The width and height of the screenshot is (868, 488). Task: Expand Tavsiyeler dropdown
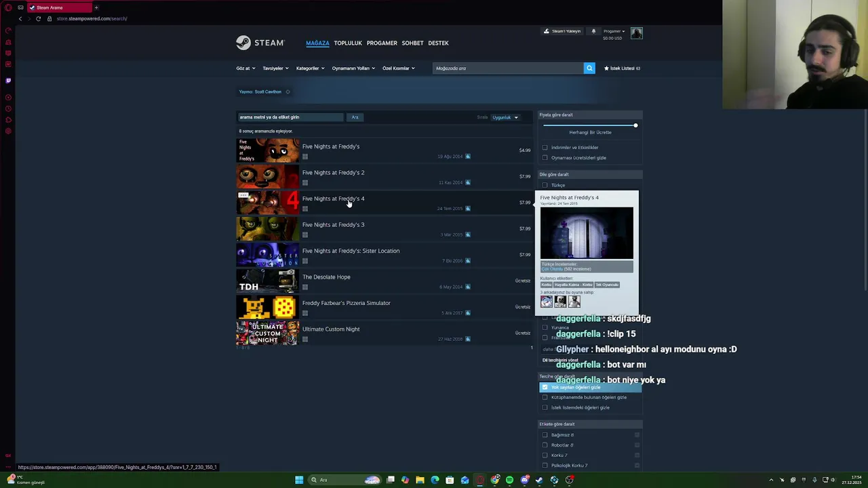pyautogui.click(x=275, y=68)
